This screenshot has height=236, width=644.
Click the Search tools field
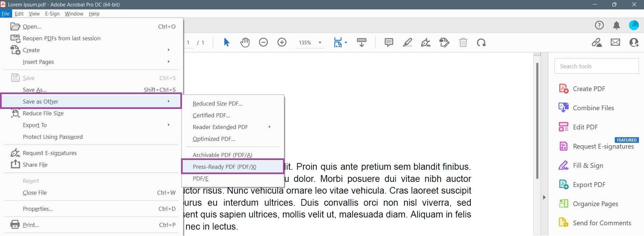tap(596, 66)
